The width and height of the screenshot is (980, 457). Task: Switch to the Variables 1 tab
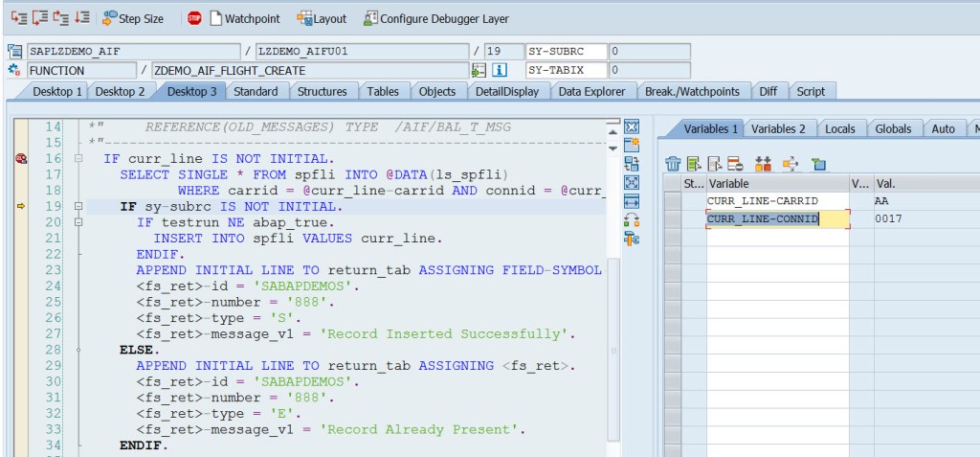click(x=711, y=129)
